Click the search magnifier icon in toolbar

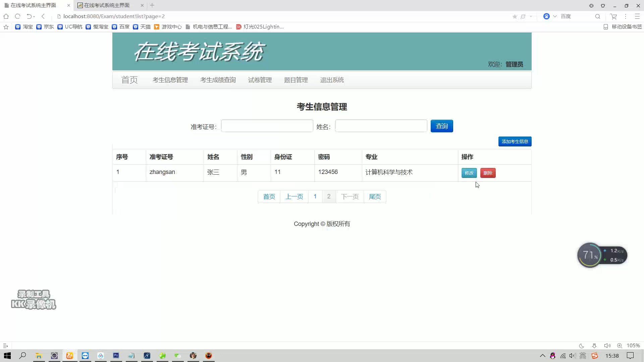[597, 16]
